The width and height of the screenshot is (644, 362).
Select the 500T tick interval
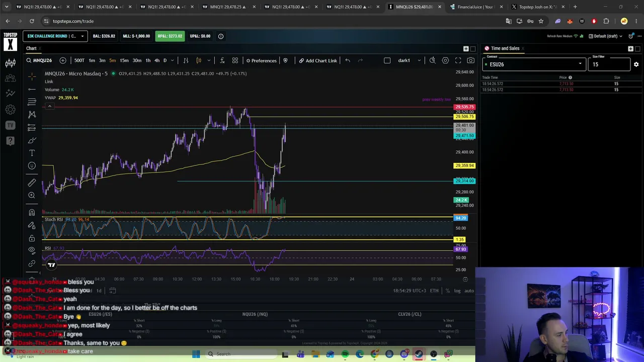tap(79, 60)
